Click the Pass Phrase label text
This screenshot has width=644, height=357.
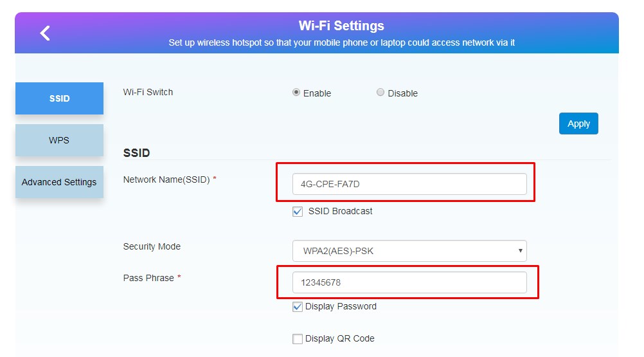pyautogui.click(x=148, y=278)
